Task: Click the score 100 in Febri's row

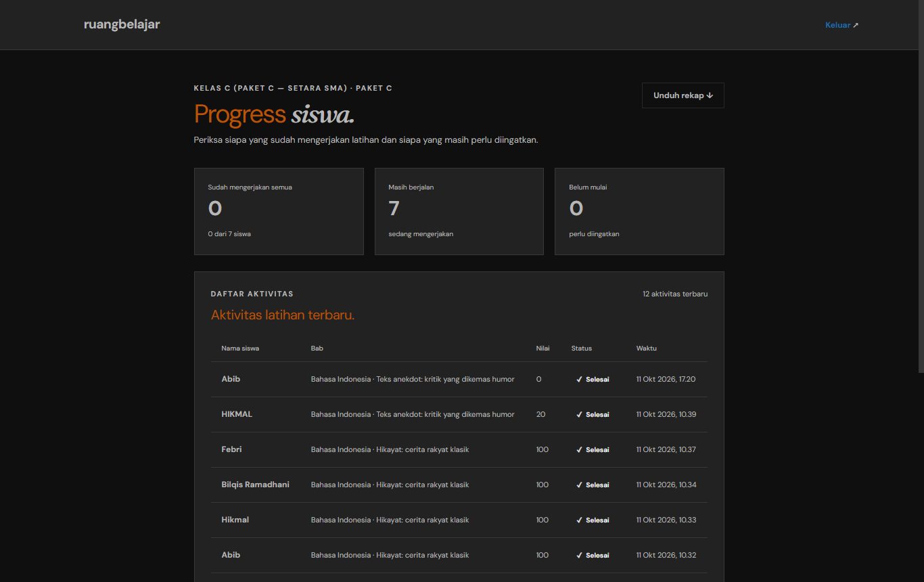Action: click(542, 449)
